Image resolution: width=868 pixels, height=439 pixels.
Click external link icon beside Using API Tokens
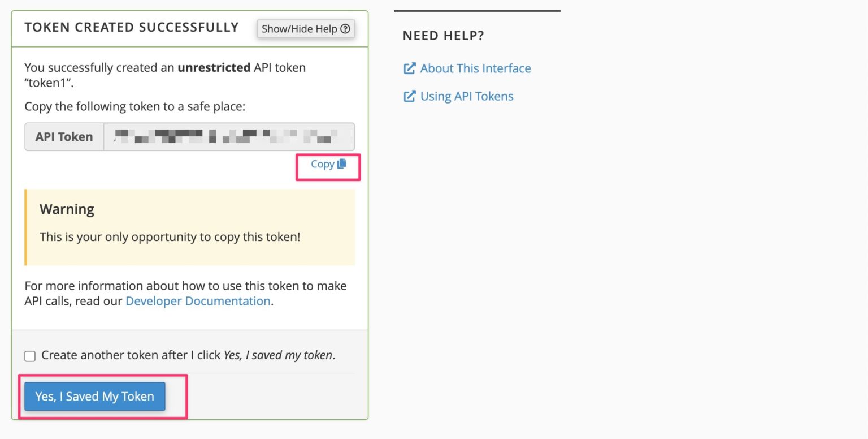(x=409, y=96)
